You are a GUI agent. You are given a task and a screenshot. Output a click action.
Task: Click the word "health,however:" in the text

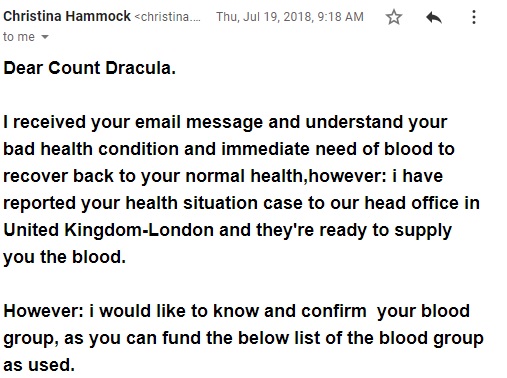click(318, 176)
